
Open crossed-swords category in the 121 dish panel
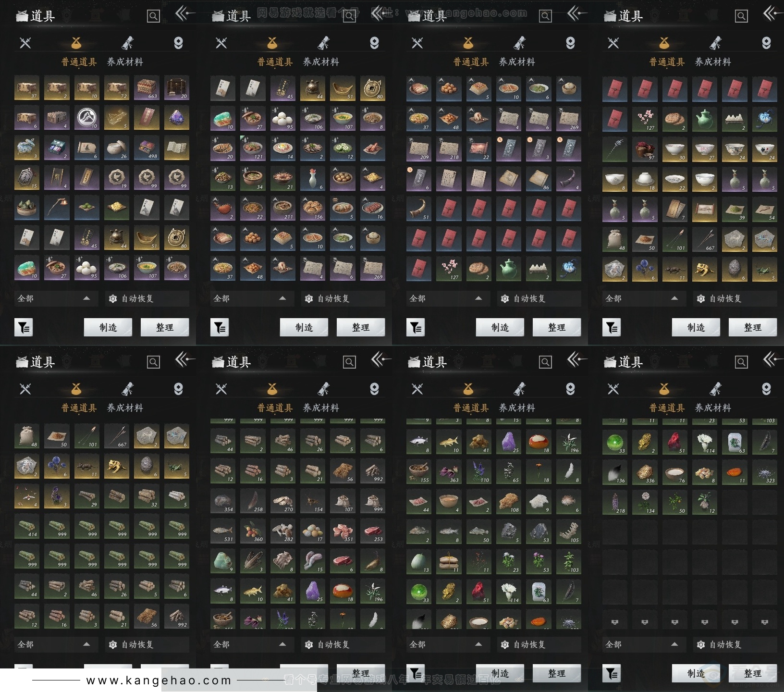pyautogui.click(x=221, y=43)
